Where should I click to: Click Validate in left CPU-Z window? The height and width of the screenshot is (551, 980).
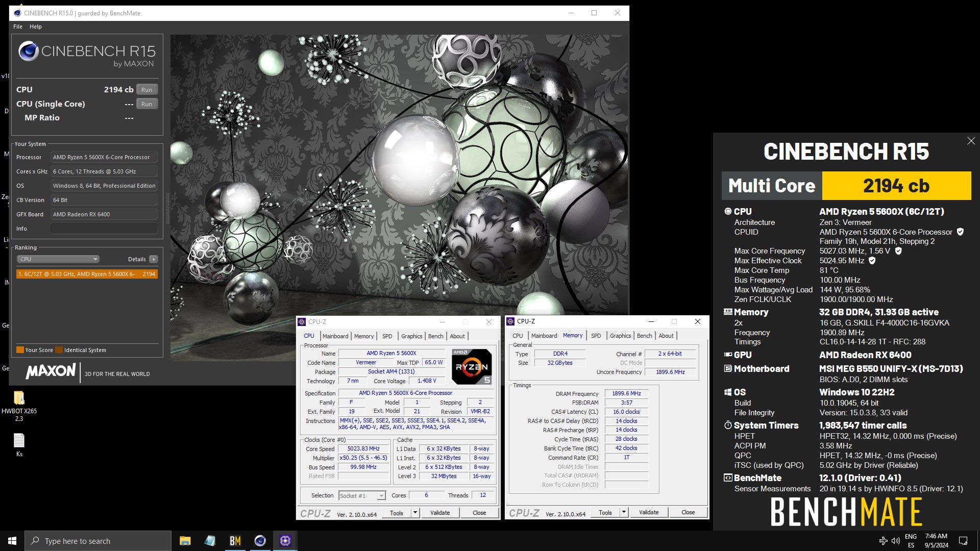440,513
